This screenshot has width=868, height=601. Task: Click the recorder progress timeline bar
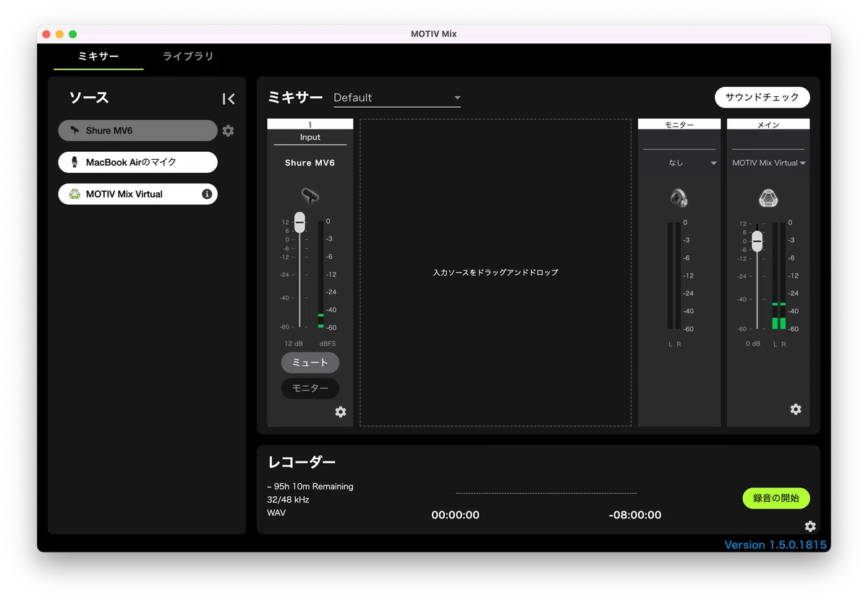pos(546,493)
